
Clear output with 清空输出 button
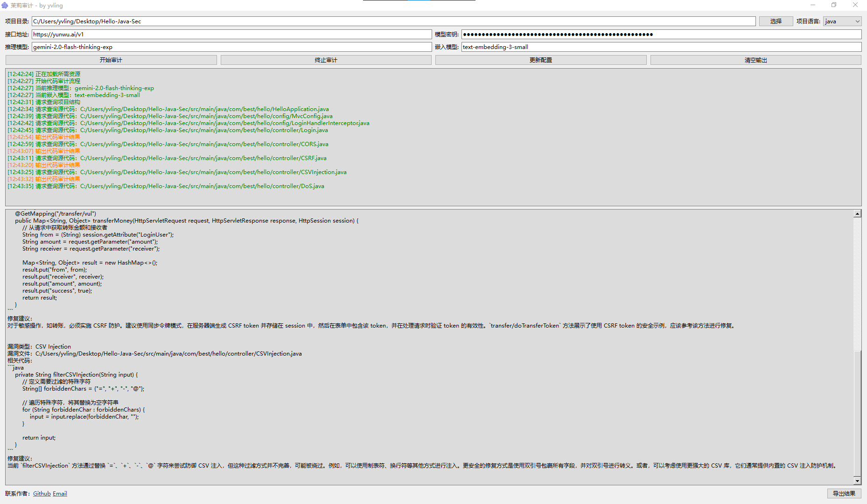click(x=755, y=60)
